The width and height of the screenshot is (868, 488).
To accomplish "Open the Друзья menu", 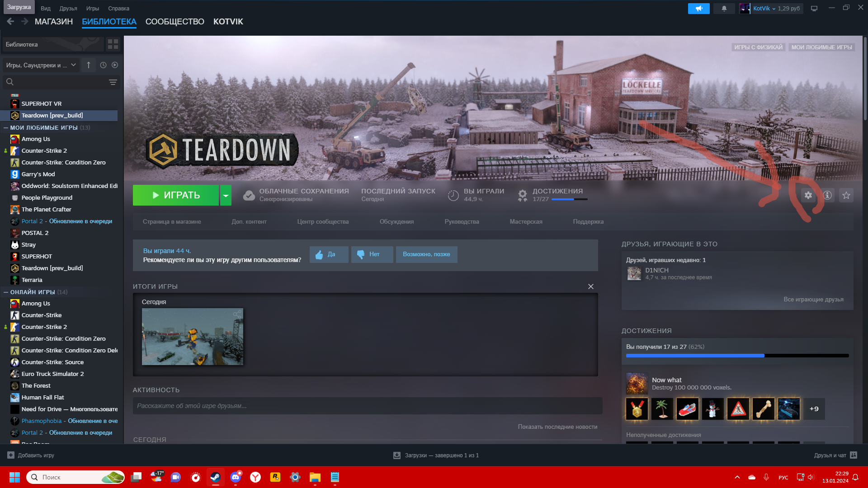I will (68, 8).
